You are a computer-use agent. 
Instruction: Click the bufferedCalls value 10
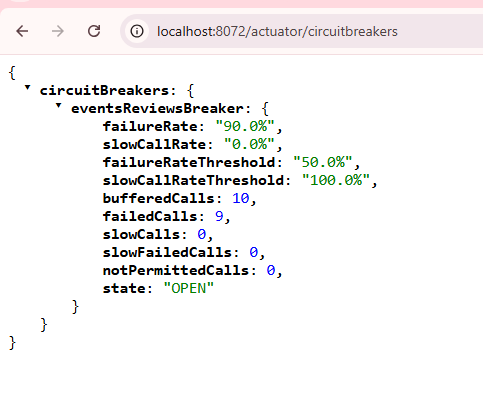(x=241, y=198)
